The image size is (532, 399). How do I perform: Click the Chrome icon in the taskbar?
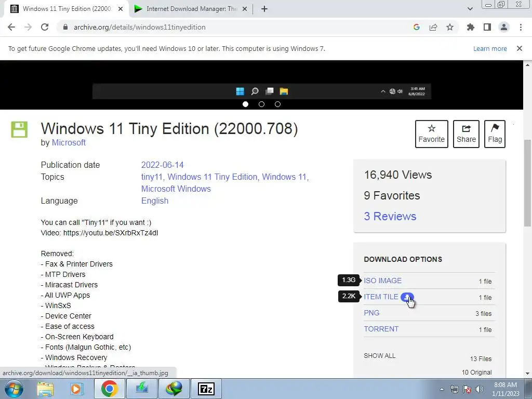click(x=109, y=389)
